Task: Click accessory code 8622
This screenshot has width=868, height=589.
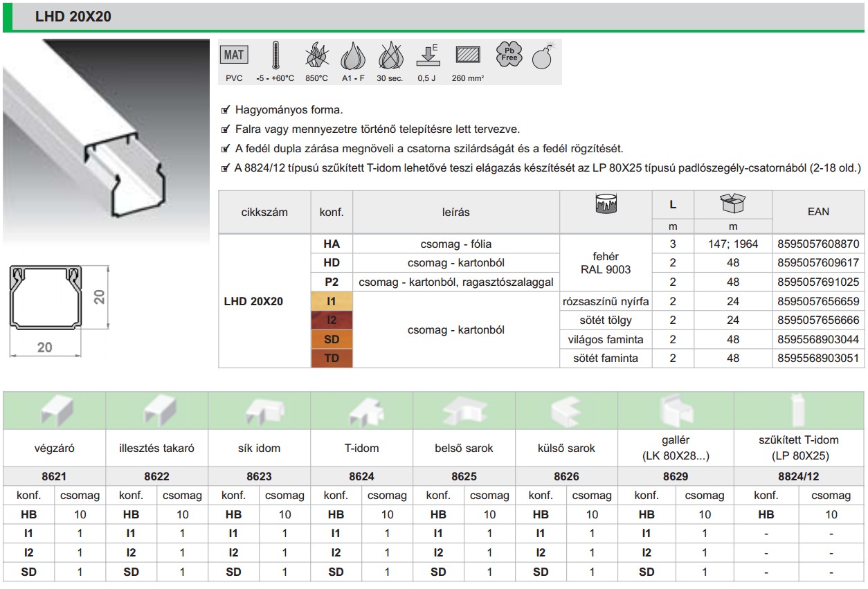Action: pyautogui.click(x=157, y=476)
